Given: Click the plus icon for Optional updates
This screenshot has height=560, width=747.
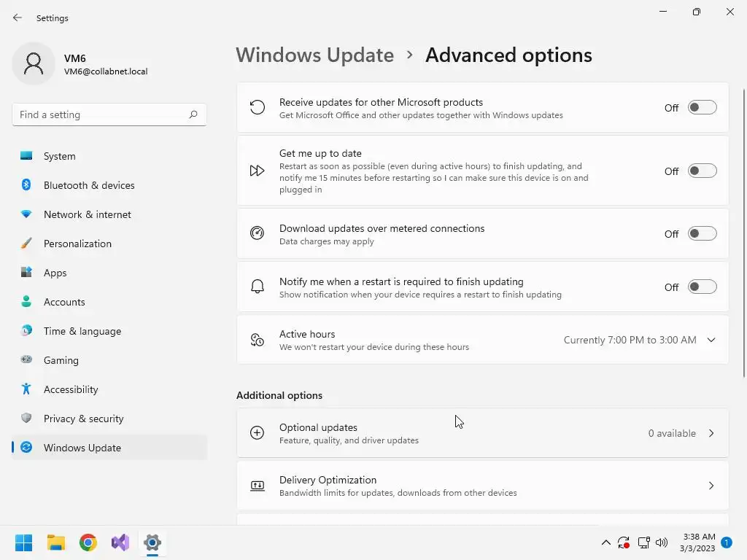Looking at the screenshot, I should pos(258,432).
